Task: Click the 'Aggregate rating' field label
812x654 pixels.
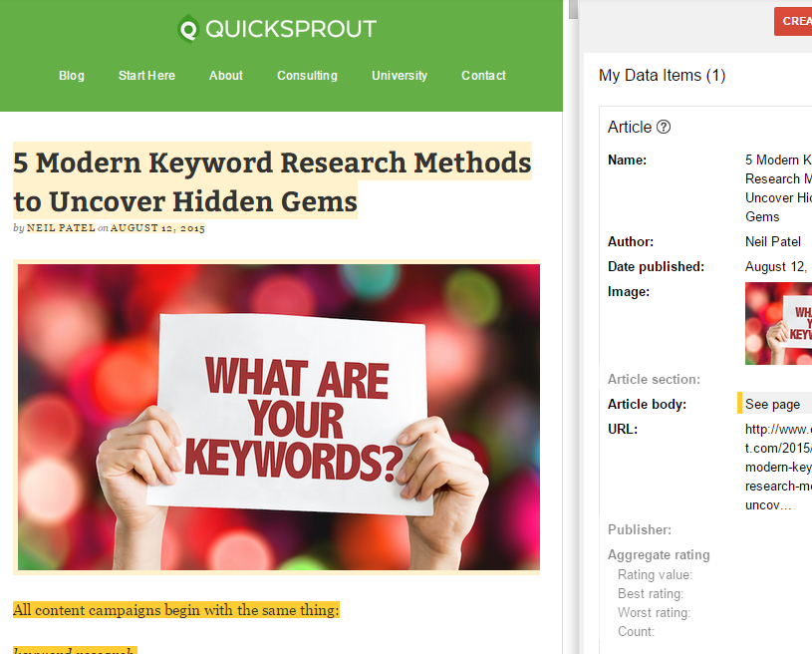Action: (x=659, y=554)
